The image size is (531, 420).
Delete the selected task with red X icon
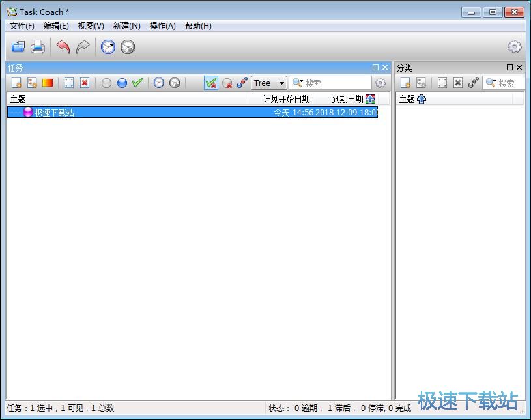click(85, 83)
